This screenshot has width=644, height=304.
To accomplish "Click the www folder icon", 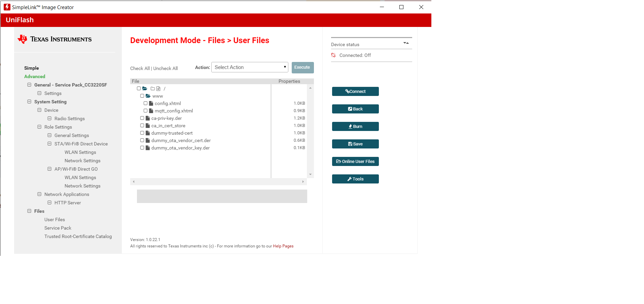I will (x=148, y=96).
